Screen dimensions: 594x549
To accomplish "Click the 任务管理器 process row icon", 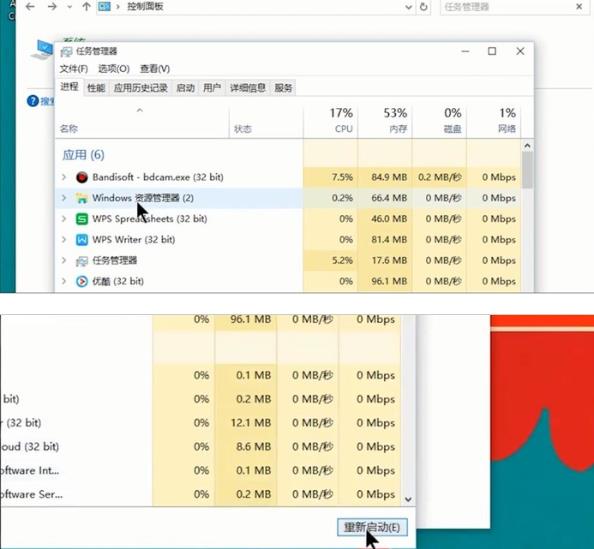I will 82,261.
